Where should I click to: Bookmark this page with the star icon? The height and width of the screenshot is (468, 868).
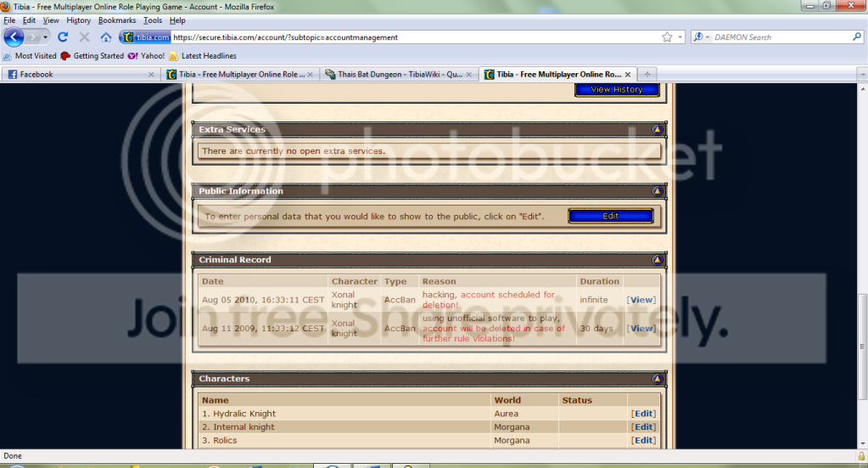click(x=667, y=37)
